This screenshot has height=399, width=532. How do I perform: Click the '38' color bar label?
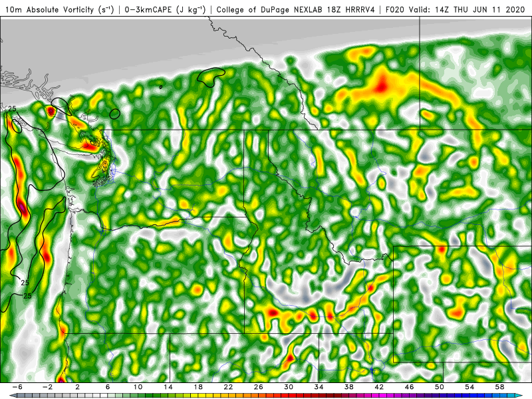pos(348,387)
